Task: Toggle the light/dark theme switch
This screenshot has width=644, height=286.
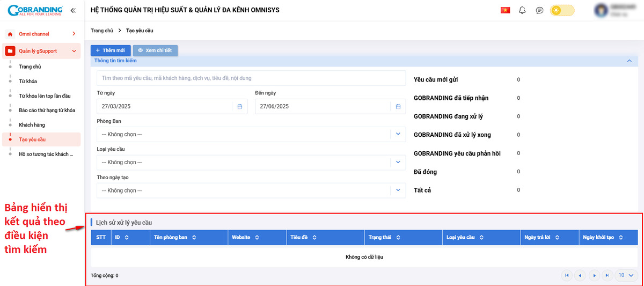Action: pyautogui.click(x=562, y=10)
